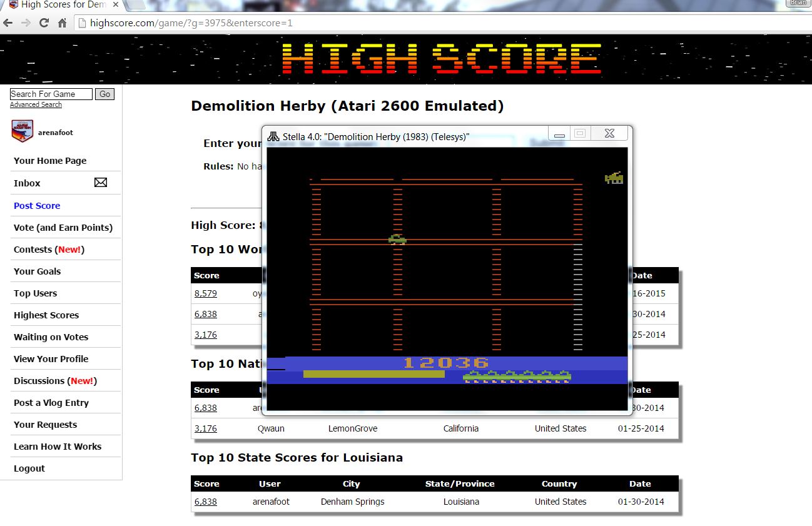The image size is (812, 526).
Task: Click the green car sprite on the road
Action: 397,239
